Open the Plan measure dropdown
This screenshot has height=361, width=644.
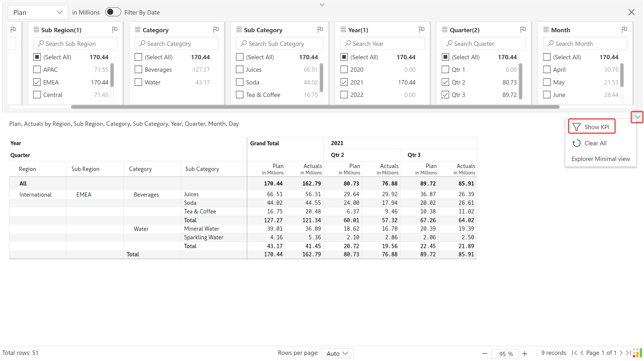pyautogui.click(x=38, y=12)
